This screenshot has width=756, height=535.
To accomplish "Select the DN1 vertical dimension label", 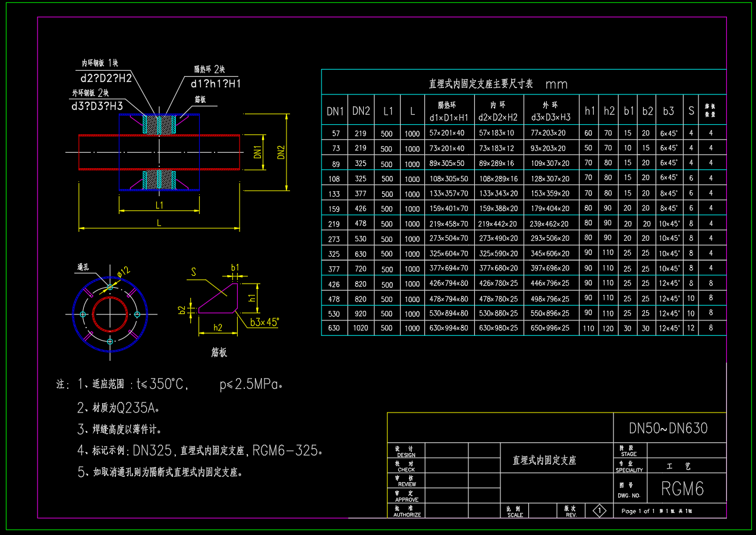I will point(258,152).
